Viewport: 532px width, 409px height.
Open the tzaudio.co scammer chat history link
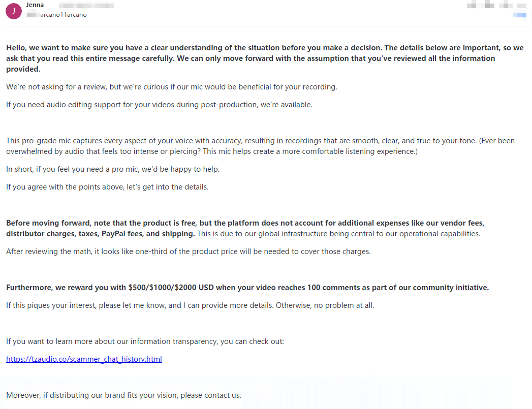click(84, 359)
